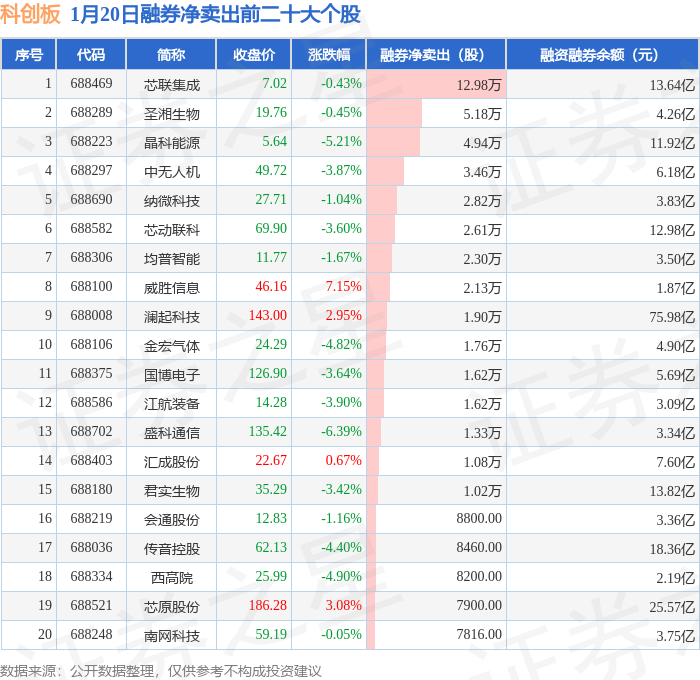The image size is (700, 680).
Task: Select stock name 澜起科技
Action: [171, 317]
